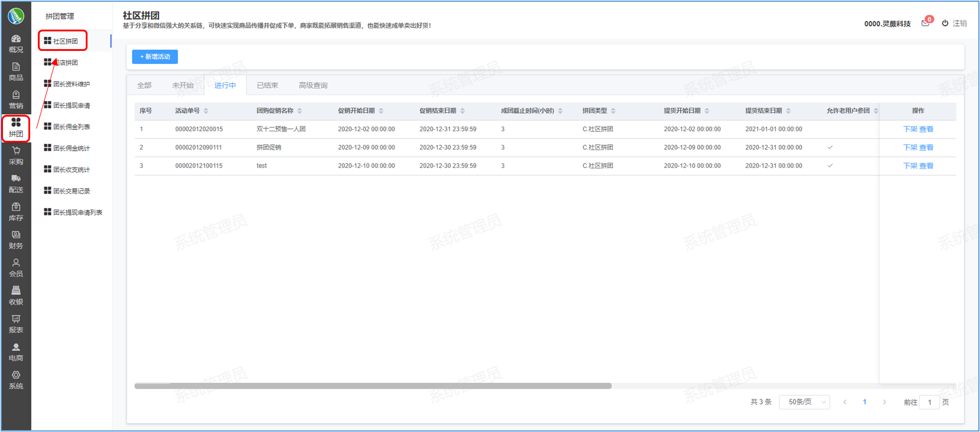Click the 0000.灵蕨科技 account name
The width and height of the screenshot is (980, 432).
coord(888,24)
